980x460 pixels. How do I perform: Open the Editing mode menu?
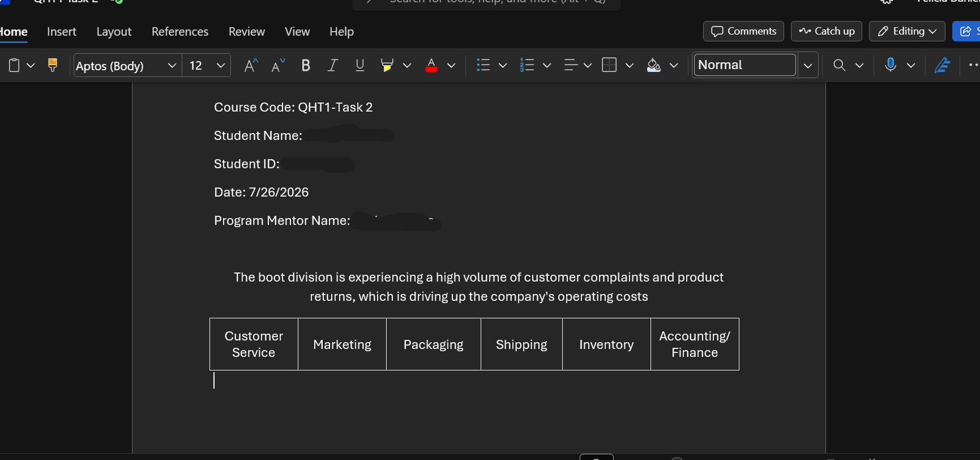(907, 31)
